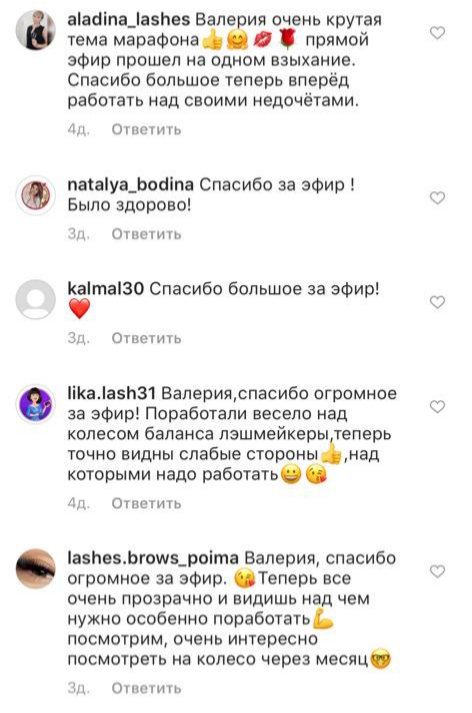Tap heart next to kalmal30 comment
Viewport: 472px width, 713px height.
(437, 302)
